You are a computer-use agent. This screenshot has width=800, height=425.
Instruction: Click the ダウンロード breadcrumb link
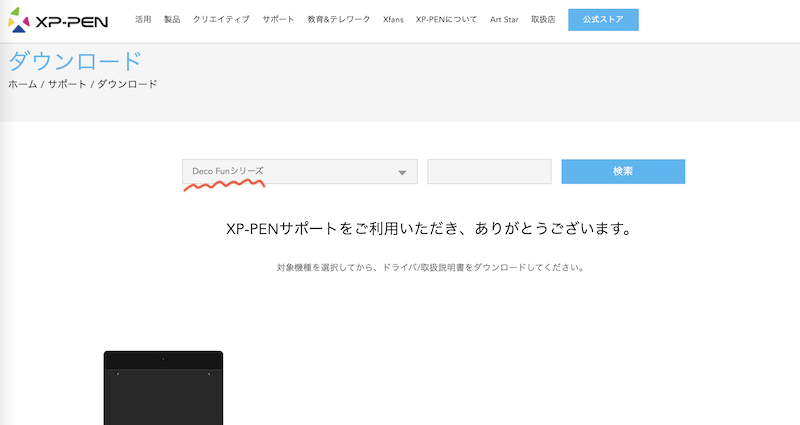127,84
